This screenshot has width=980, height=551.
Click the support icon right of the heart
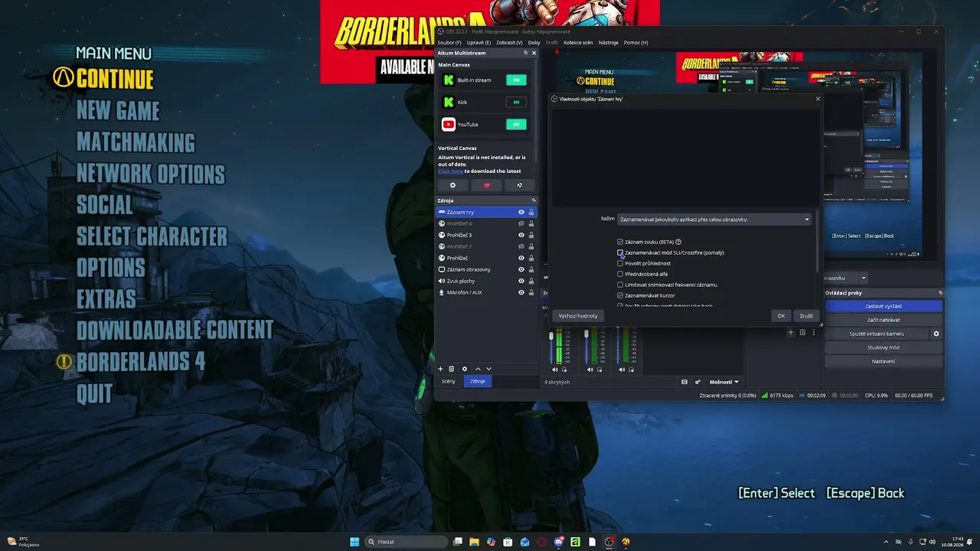click(x=520, y=185)
